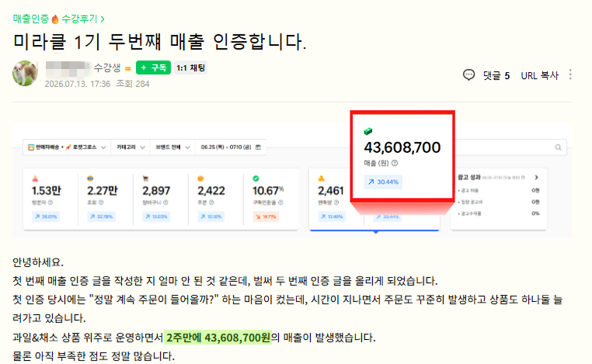Select the 10.67% 구매전환율 metric value
This screenshot has height=364, width=592.
(268, 191)
